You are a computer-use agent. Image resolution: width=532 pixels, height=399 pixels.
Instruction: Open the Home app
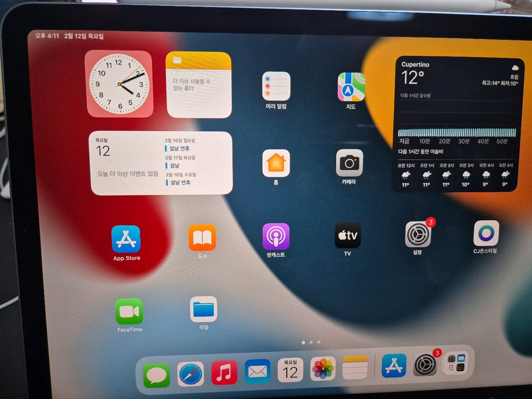276,163
